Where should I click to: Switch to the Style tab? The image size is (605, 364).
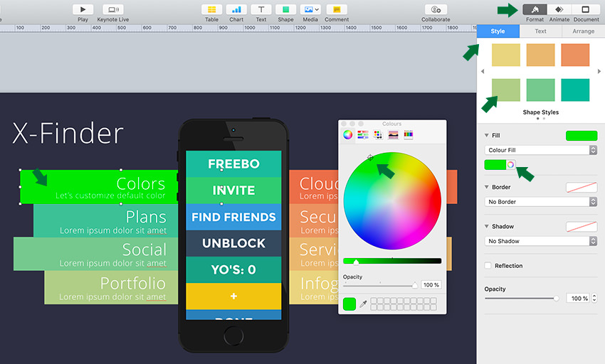(x=498, y=31)
